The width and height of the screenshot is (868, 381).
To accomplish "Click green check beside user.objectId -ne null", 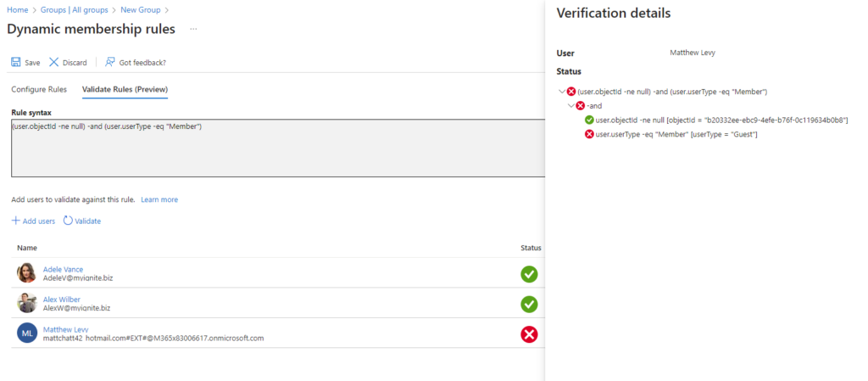I will 590,120.
